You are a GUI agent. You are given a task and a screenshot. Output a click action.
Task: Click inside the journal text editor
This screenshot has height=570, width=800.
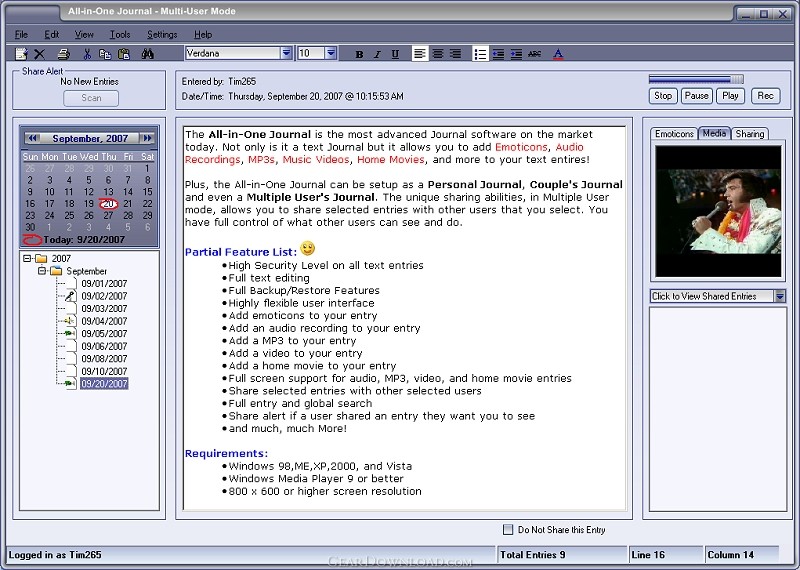pos(404,318)
